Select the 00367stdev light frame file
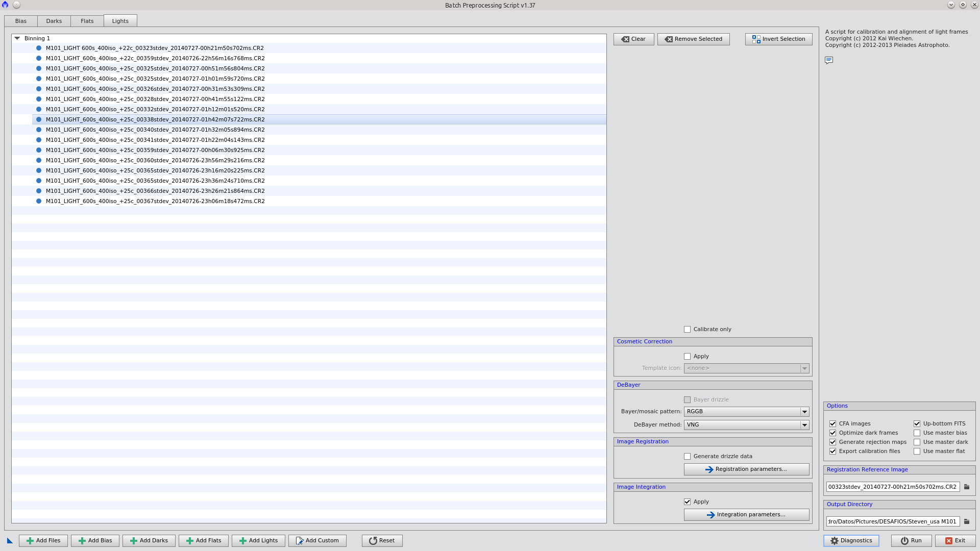This screenshot has width=980, height=551. (155, 201)
